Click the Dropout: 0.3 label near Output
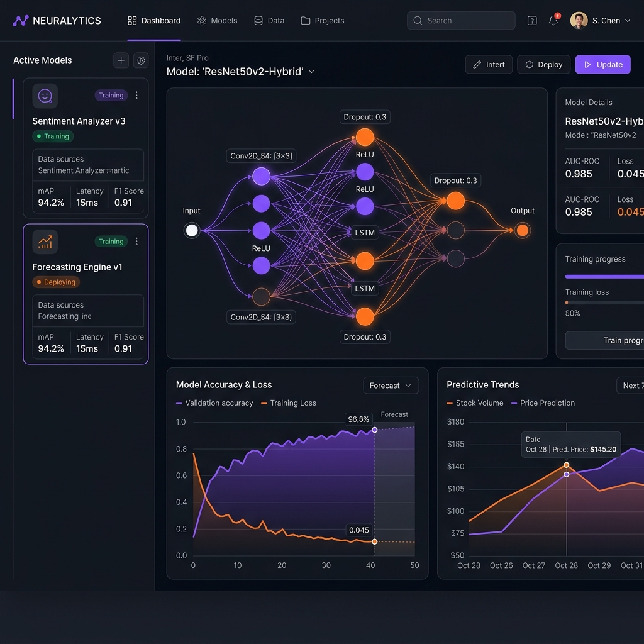This screenshot has height=644, width=644. coord(455,180)
